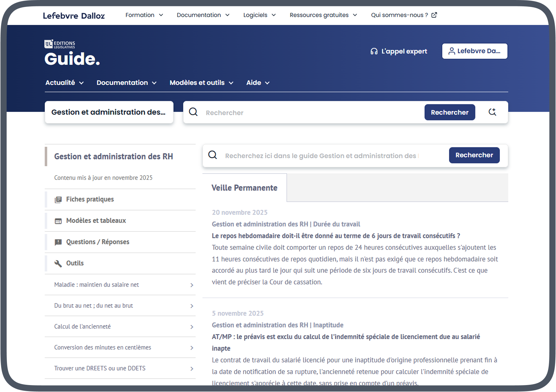Click the magnifier icon in the guide search bar
This screenshot has height=392, width=556.
pos(213,155)
